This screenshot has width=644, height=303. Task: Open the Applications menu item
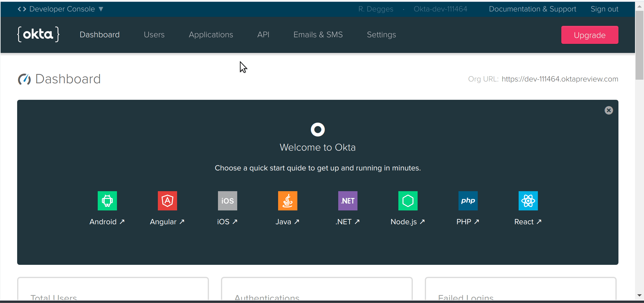(x=211, y=35)
